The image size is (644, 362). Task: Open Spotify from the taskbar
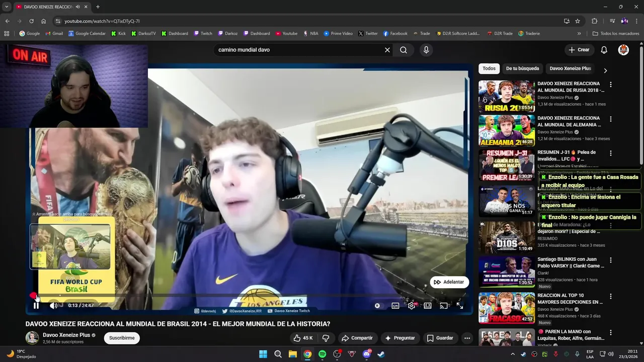[x=323, y=354]
